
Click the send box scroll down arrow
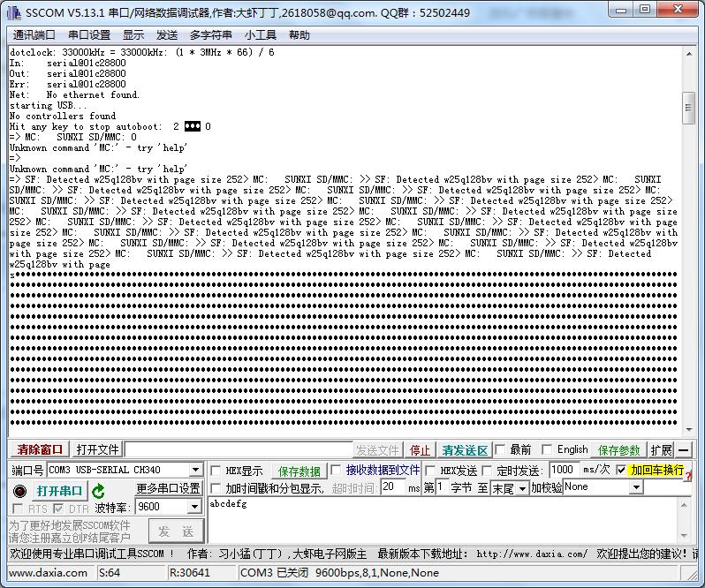[x=684, y=535]
